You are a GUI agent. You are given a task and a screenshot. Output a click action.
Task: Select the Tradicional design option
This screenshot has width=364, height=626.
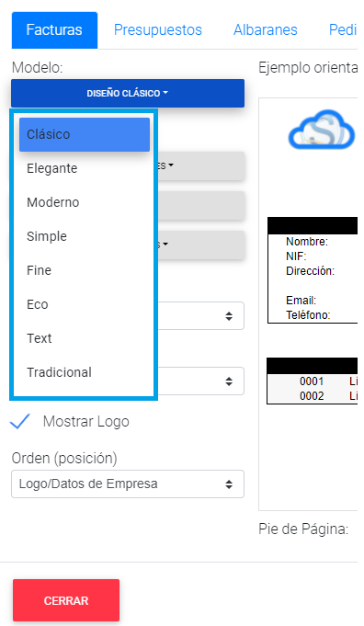click(x=85, y=372)
